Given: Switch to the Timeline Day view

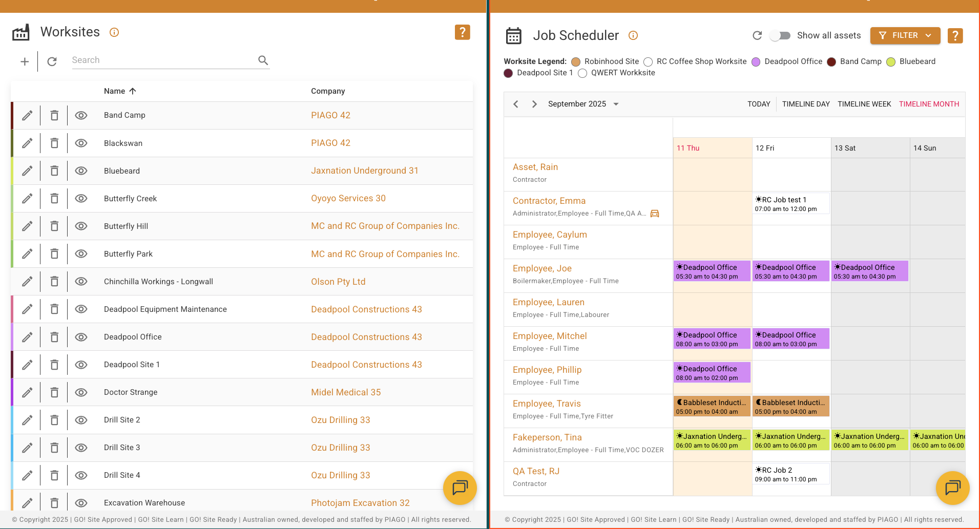Looking at the screenshot, I should 805,104.
